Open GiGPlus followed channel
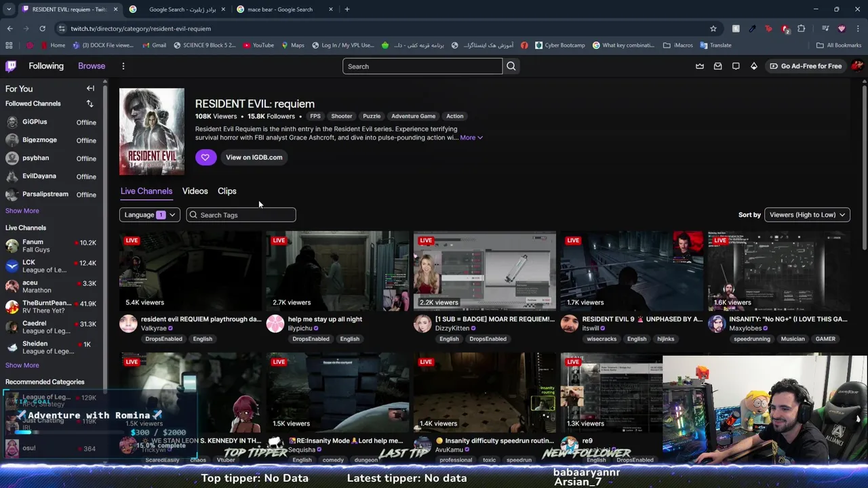 [51, 122]
